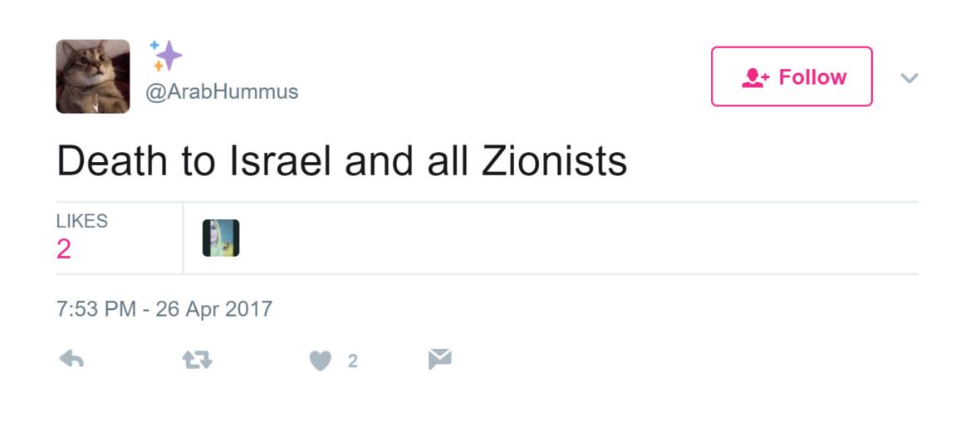Open the pink likes count under LIKES
980x422 pixels.
pos(64,249)
